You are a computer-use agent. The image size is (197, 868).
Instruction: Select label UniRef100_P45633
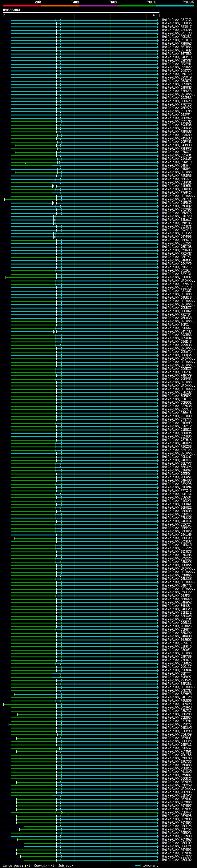pos(177,139)
